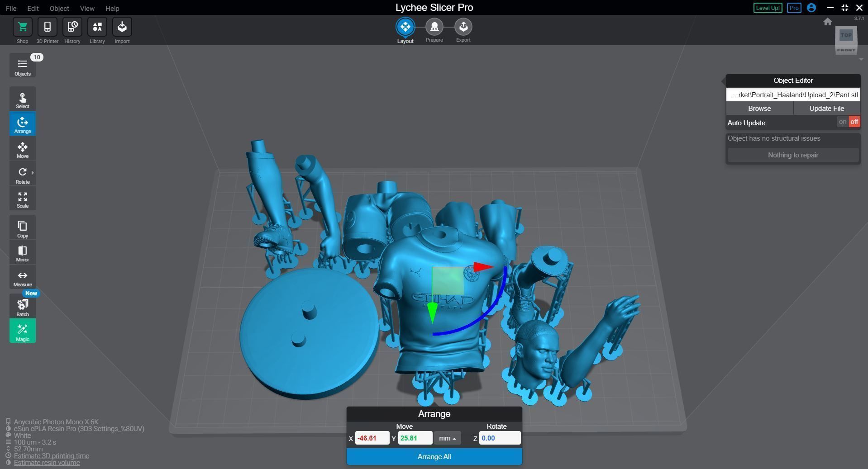Go to the Layout step
Image resolution: width=868 pixels, height=469 pixels.
point(405,27)
